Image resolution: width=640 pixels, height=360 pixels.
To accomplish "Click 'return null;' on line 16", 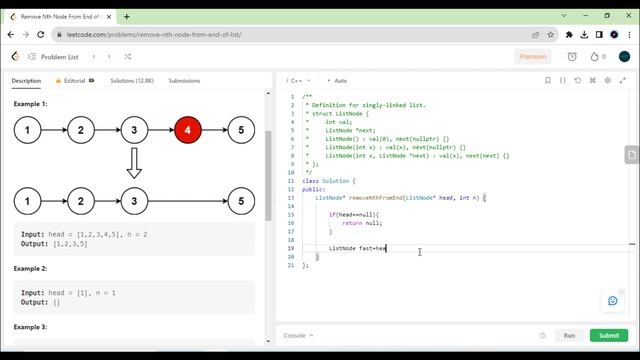I will coord(362,223).
